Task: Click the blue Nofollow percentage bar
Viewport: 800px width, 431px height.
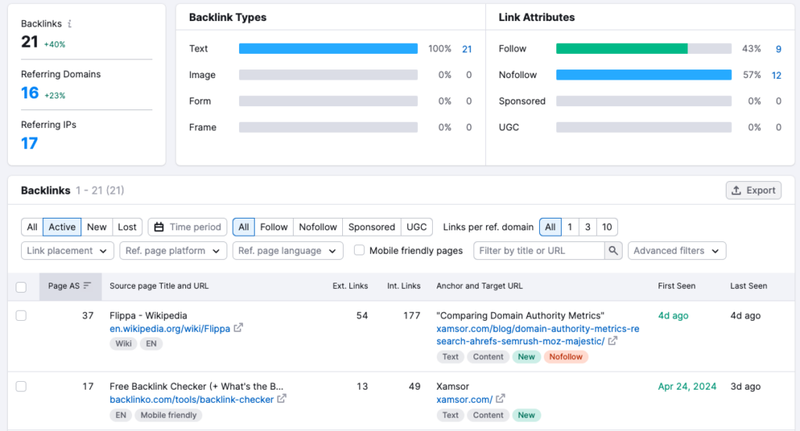Action: pos(644,75)
